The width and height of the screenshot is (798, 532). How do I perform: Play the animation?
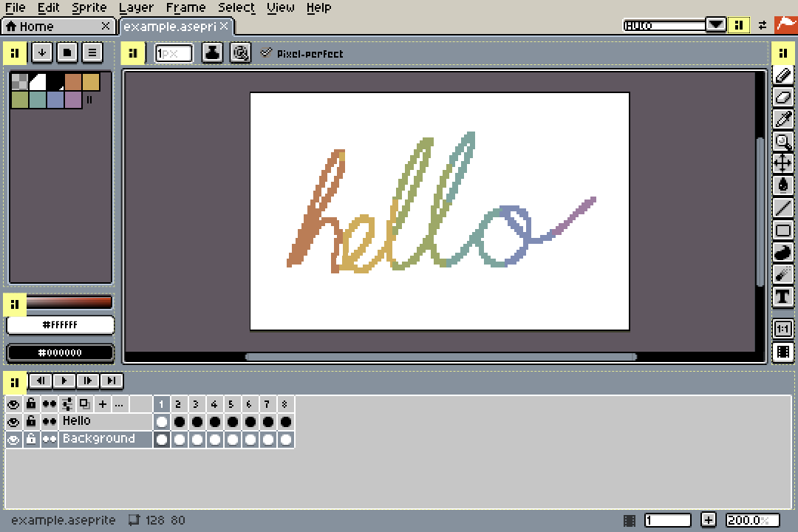[x=64, y=381]
